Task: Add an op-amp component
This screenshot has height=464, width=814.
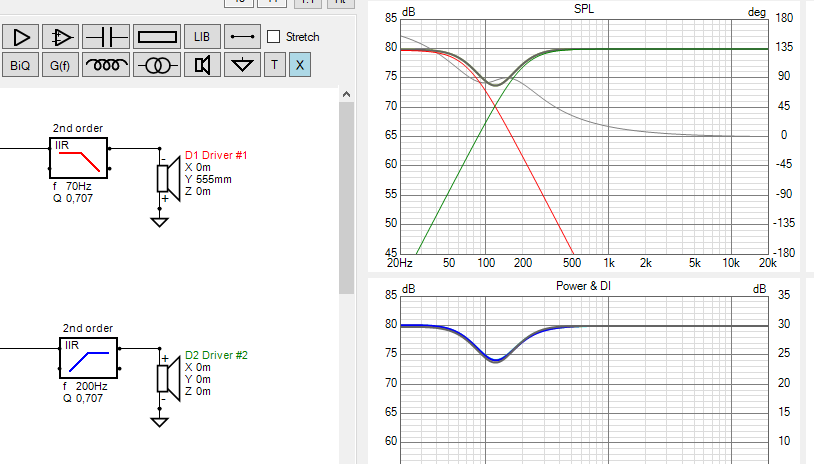Action: [63, 37]
